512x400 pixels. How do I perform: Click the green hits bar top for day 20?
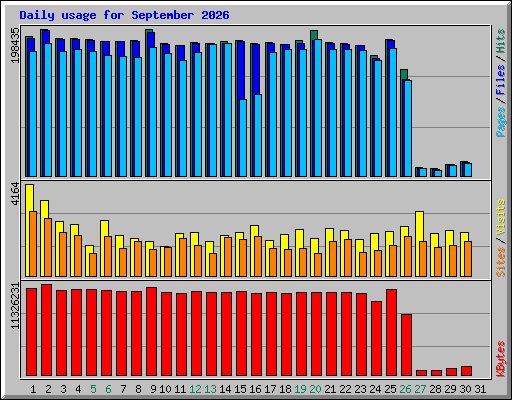314,35
